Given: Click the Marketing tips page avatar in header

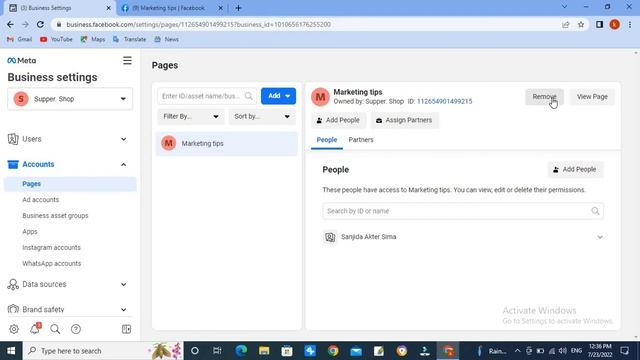Looking at the screenshot, I should [320, 97].
